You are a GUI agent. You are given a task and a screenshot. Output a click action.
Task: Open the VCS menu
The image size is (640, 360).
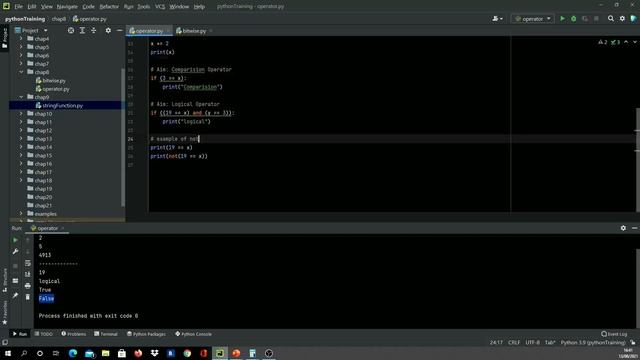coord(160,7)
